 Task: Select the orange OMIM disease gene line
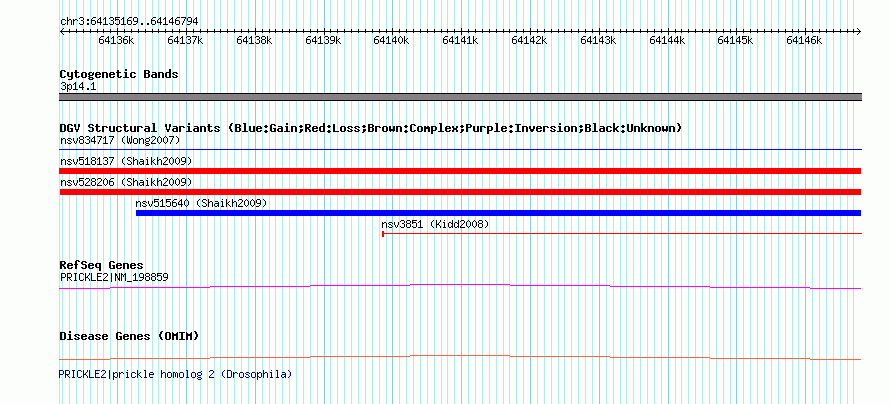(x=460, y=357)
